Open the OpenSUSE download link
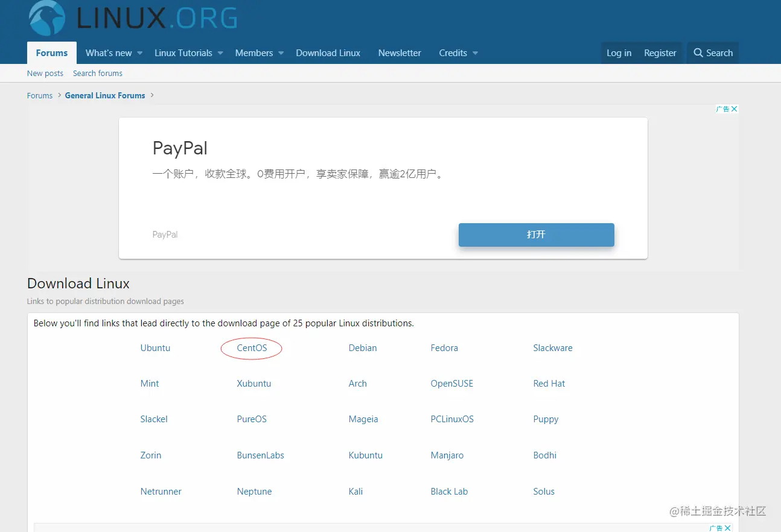781x532 pixels. pos(452,384)
